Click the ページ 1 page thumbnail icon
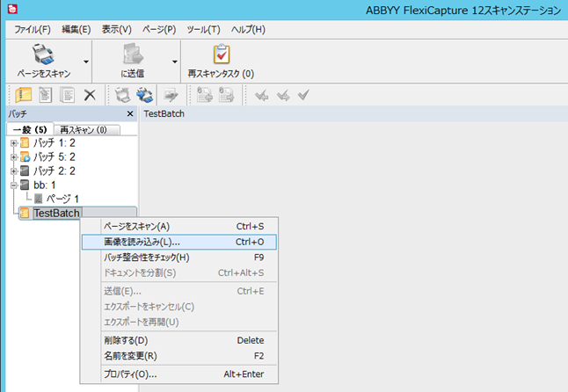This screenshot has width=568, height=392. (39, 199)
